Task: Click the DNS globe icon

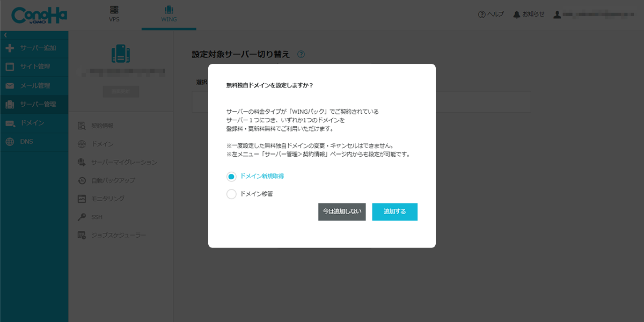Action: 10,142
